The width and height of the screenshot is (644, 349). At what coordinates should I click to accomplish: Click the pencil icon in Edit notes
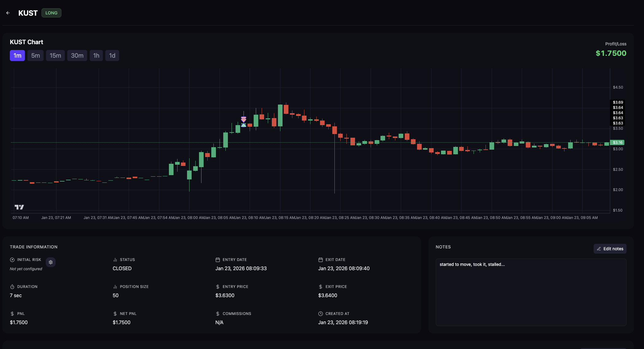click(599, 249)
